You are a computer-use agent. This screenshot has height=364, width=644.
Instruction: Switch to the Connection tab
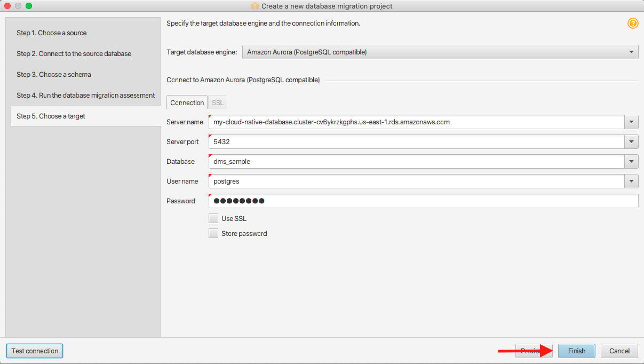187,102
